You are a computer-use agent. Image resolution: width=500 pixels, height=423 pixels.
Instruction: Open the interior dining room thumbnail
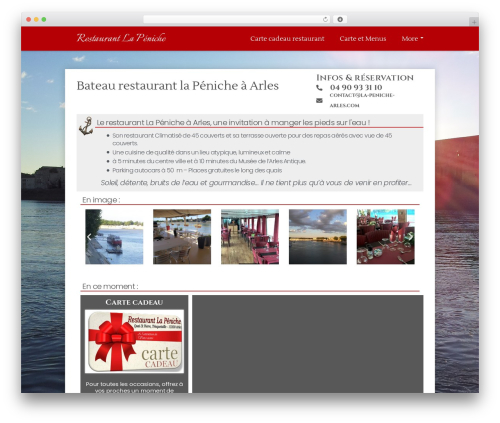click(x=250, y=237)
